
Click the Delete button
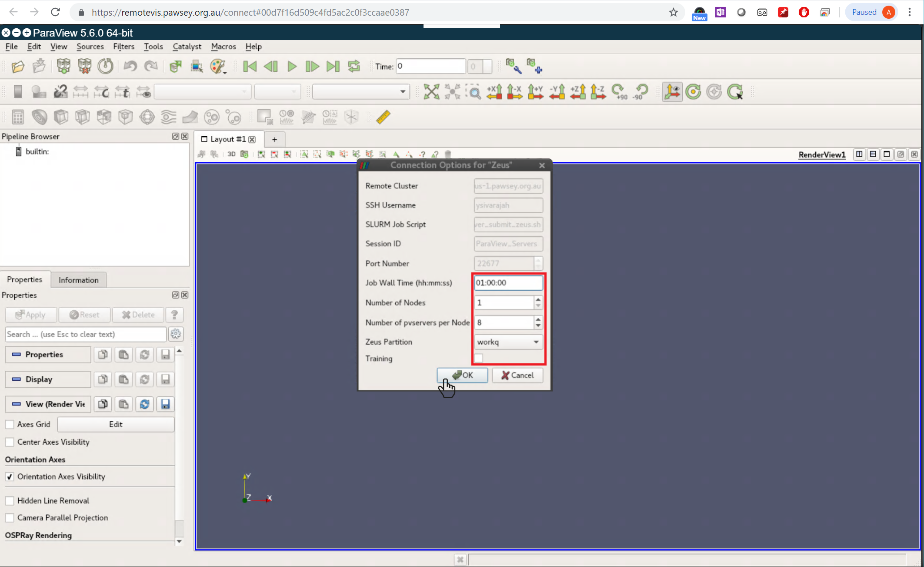click(x=138, y=315)
